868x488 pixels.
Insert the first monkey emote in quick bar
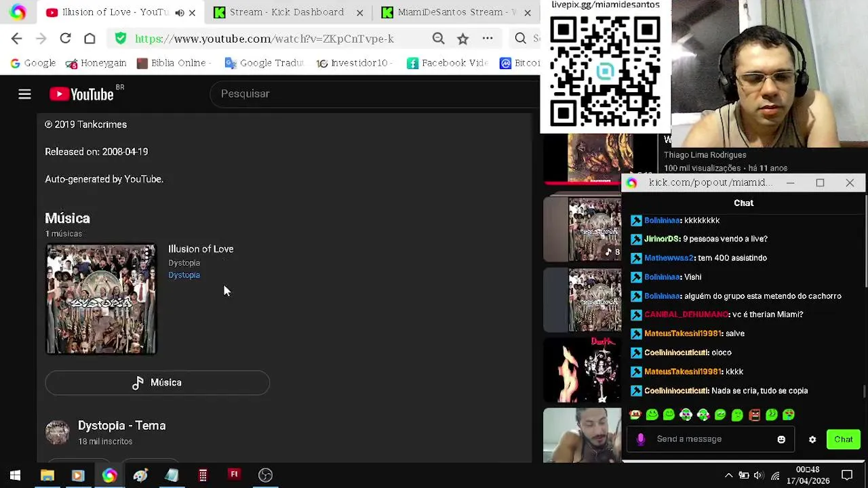click(635, 415)
